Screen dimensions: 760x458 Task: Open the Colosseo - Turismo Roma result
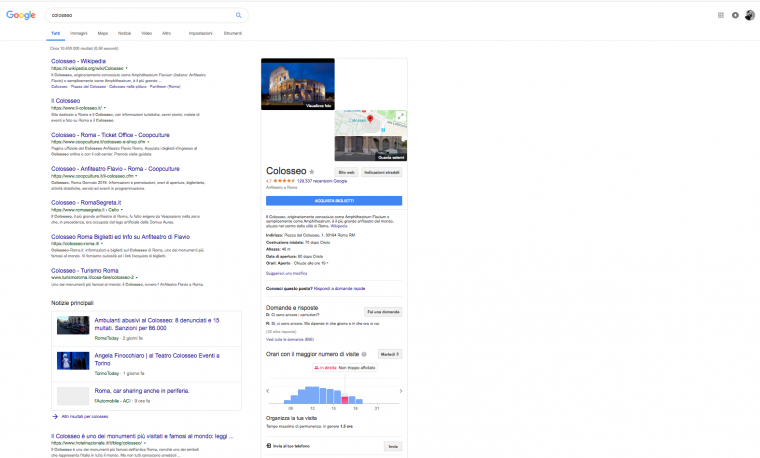(x=85, y=270)
